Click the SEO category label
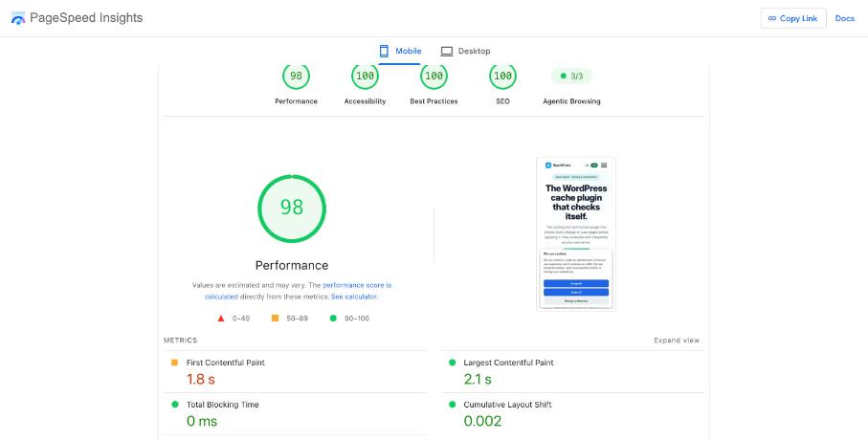This screenshot has width=868, height=440. [502, 101]
